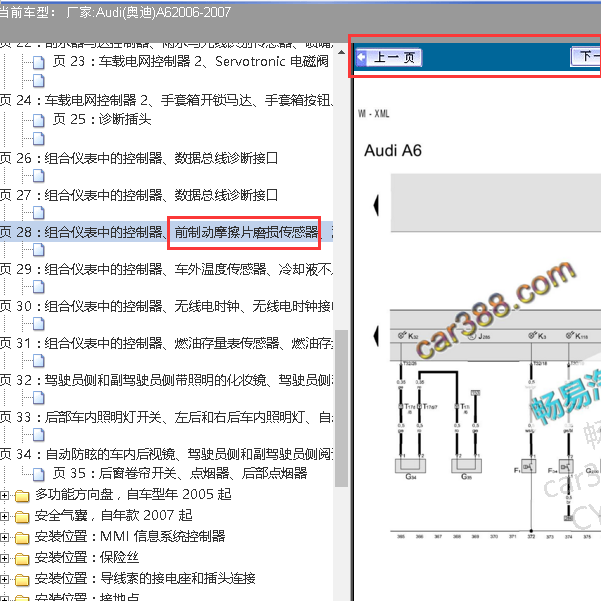Open 页 29 车外温度传感器 entry
Image resolution: width=601 pixels, height=601 pixels.
166,269
